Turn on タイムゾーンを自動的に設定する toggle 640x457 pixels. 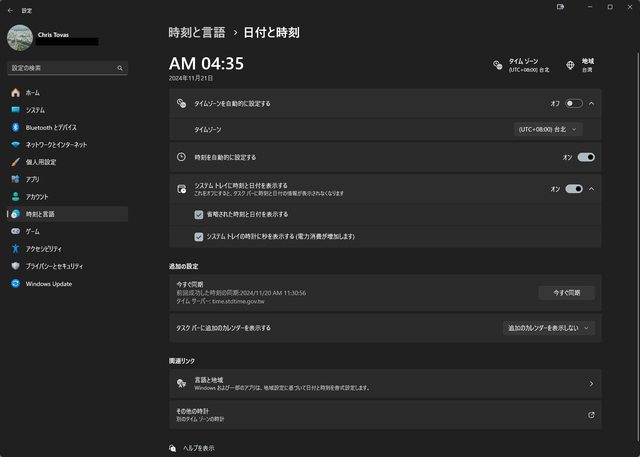pyautogui.click(x=573, y=103)
